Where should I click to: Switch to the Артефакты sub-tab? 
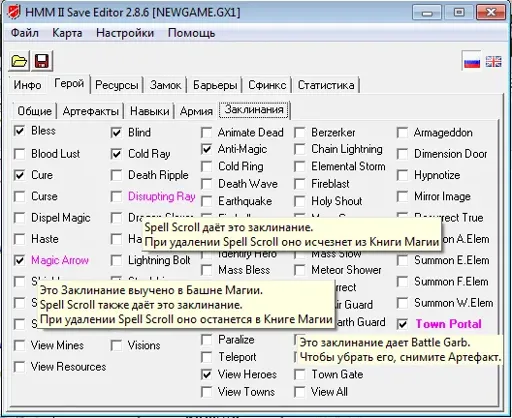pyautogui.click(x=91, y=111)
